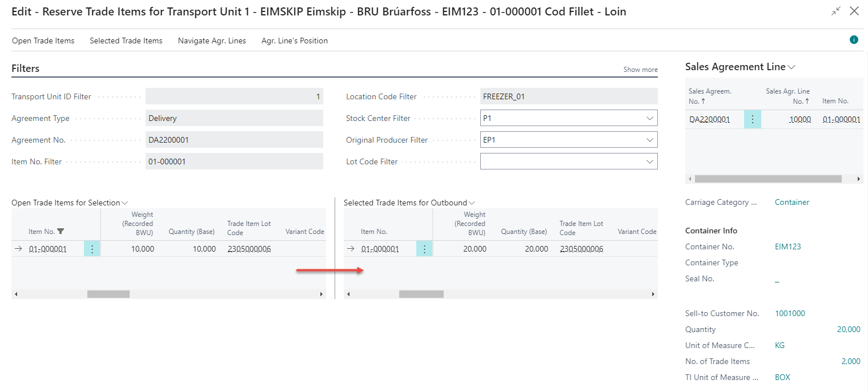Click the three-dot menu for DA2200001 agreement row
The height and width of the screenshot is (392, 868).
coord(752,119)
